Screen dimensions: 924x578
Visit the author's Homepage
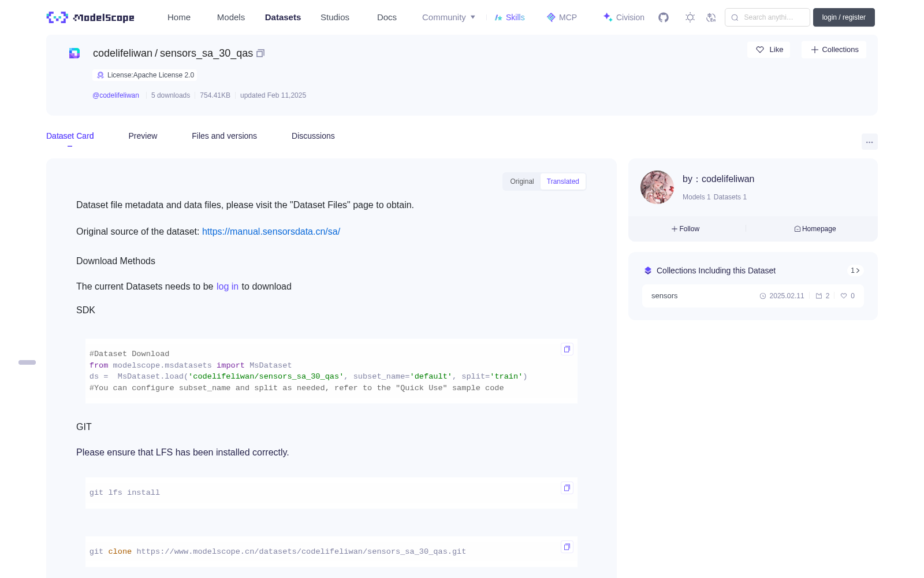[815, 229]
